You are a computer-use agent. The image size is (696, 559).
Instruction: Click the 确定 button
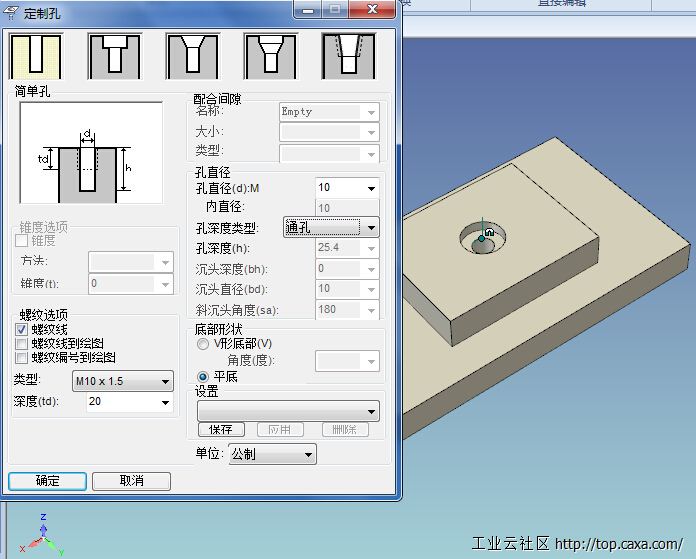[x=47, y=481]
